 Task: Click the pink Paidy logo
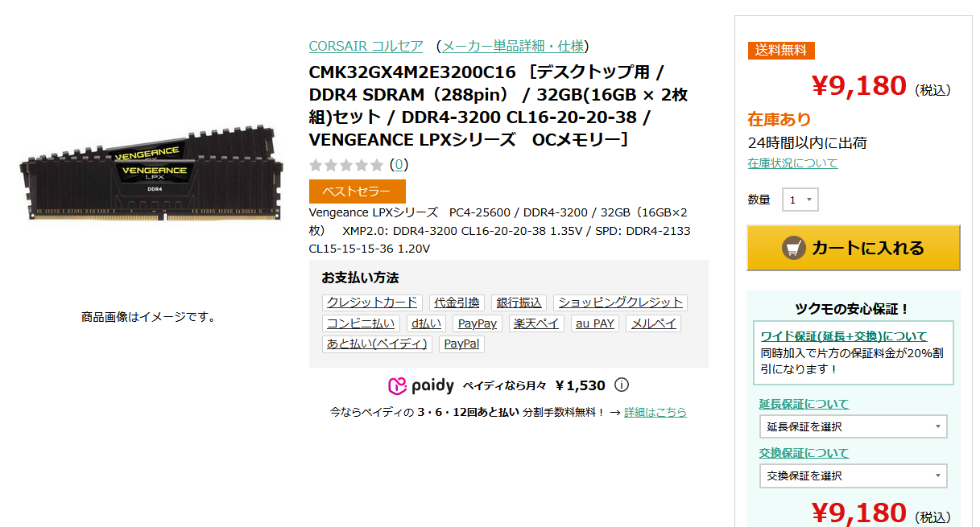tap(421, 385)
